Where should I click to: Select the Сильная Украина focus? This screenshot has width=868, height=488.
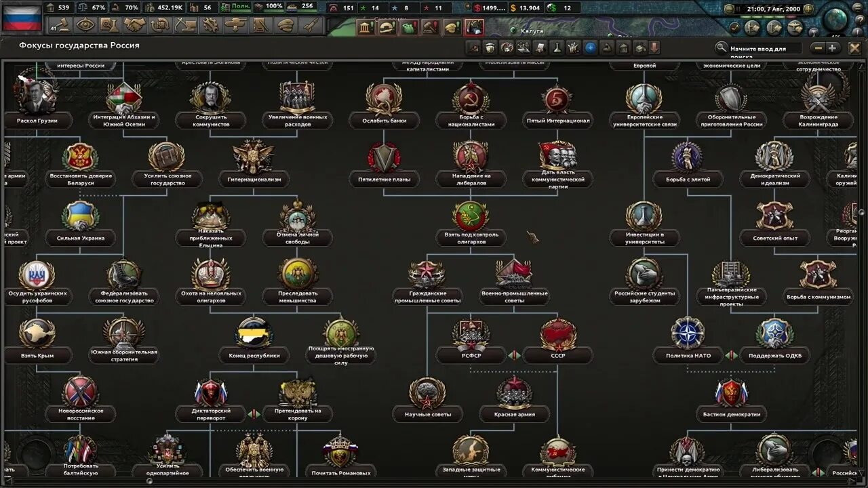(81, 223)
